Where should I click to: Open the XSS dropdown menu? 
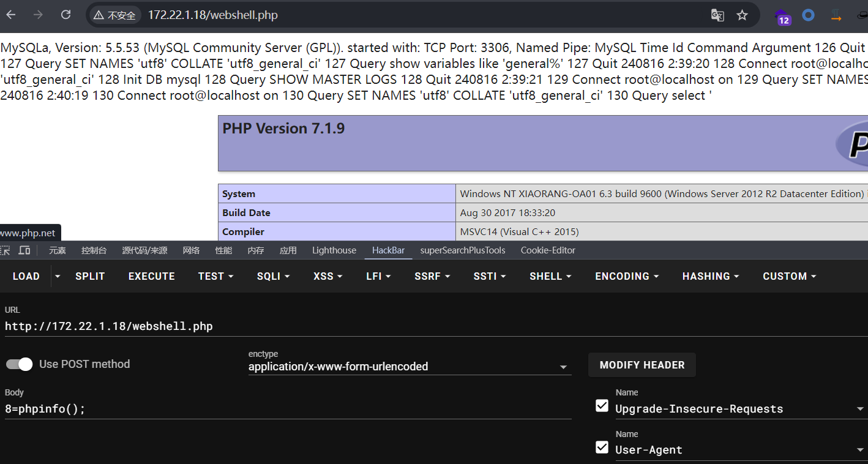[327, 277]
